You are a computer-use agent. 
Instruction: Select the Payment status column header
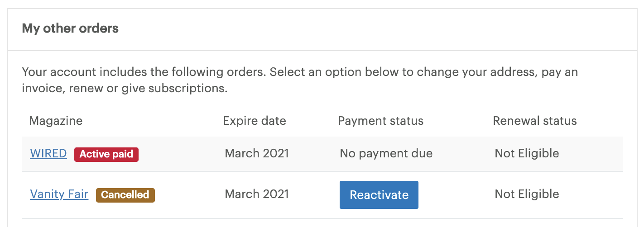(380, 121)
